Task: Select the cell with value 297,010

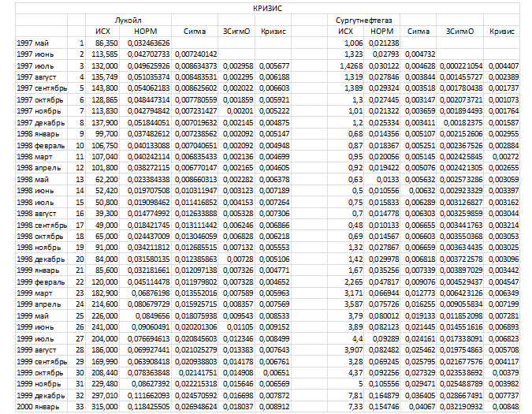Action: coord(102,396)
